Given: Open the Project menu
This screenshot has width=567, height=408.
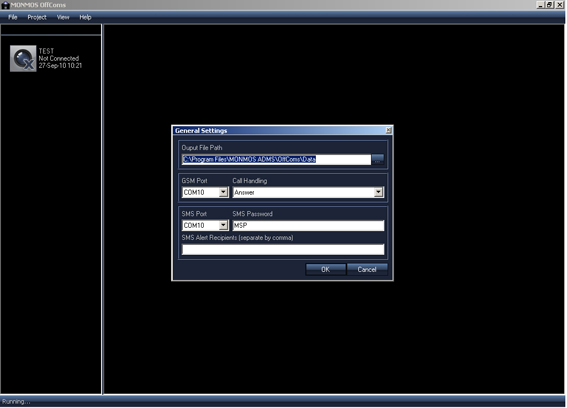Looking at the screenshot, I should pos(37,17).
